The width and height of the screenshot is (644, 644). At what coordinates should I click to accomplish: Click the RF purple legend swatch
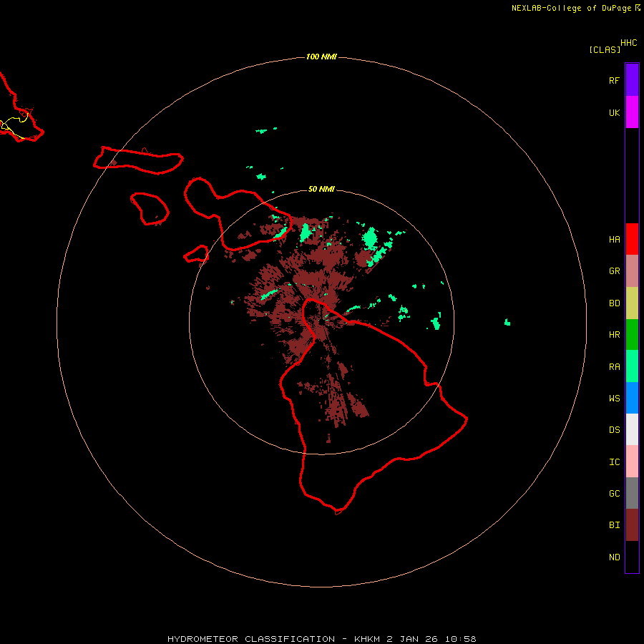632,80
